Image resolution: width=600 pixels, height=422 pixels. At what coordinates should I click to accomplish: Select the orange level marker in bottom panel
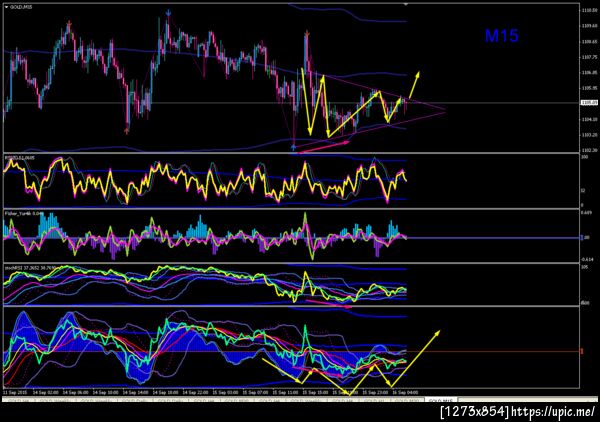[582, 351]
